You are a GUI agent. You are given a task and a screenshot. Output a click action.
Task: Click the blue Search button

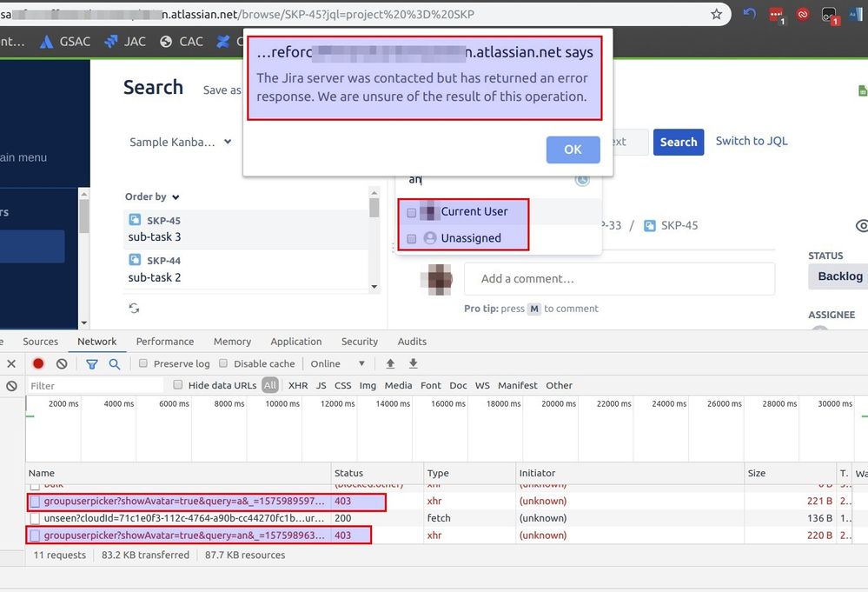[x=679, y=143]
